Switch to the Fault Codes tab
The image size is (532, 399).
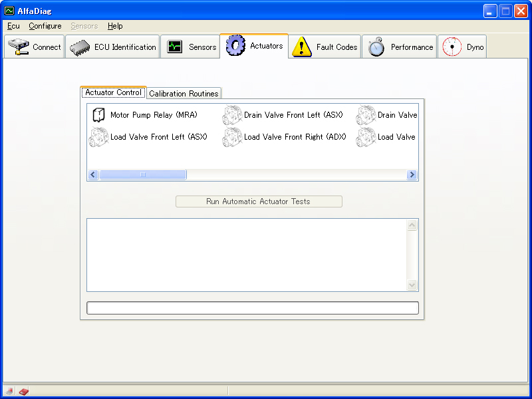coord(325,47)
